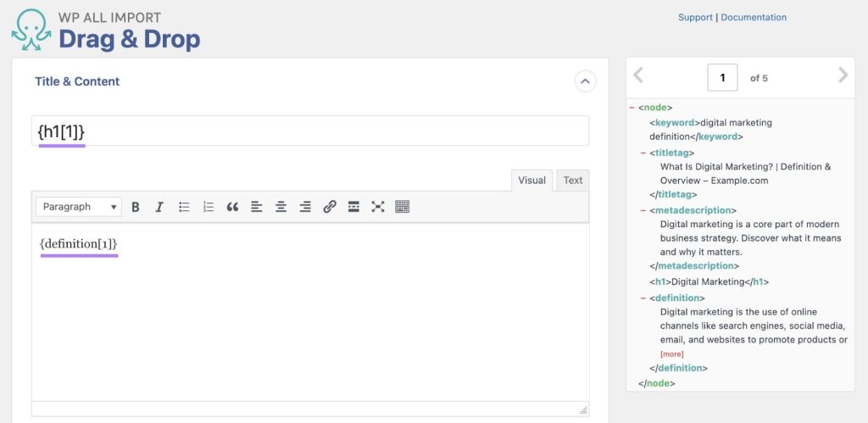This screenshot has width=868, height=423.
Task: Select the keyword opening tag
Action: pos(675,123)
